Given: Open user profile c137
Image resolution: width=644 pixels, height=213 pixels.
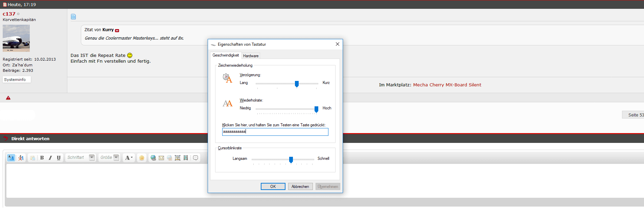Looking at the screenshot, I should coord(9,14).
